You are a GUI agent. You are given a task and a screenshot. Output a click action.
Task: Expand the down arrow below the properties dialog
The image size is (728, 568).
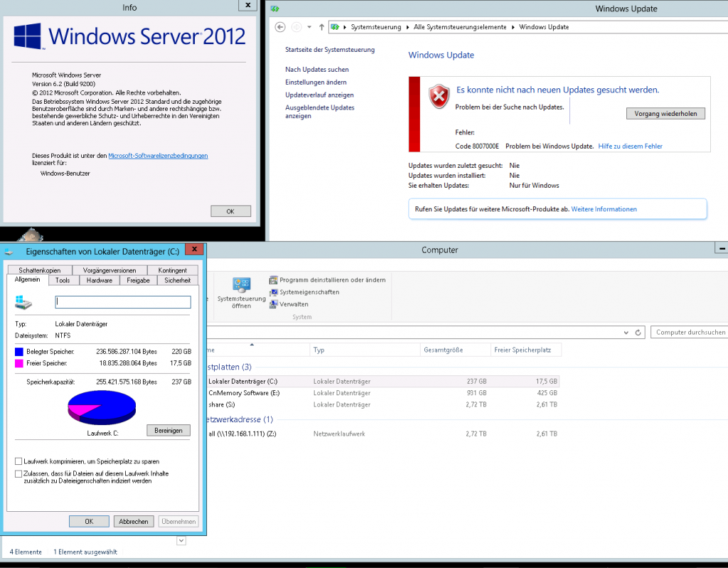tap(181, 540)
